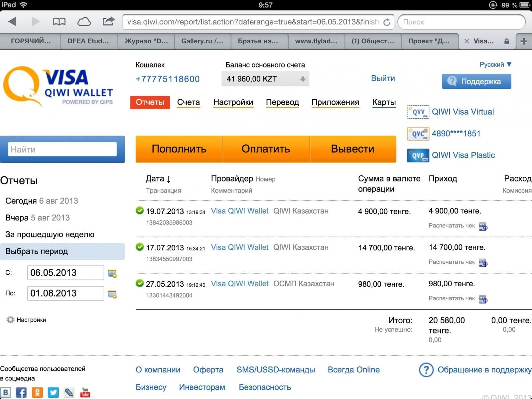Click print receipt icon for 27.05.2013
The image size is (532, 399).
pos(483,299)
